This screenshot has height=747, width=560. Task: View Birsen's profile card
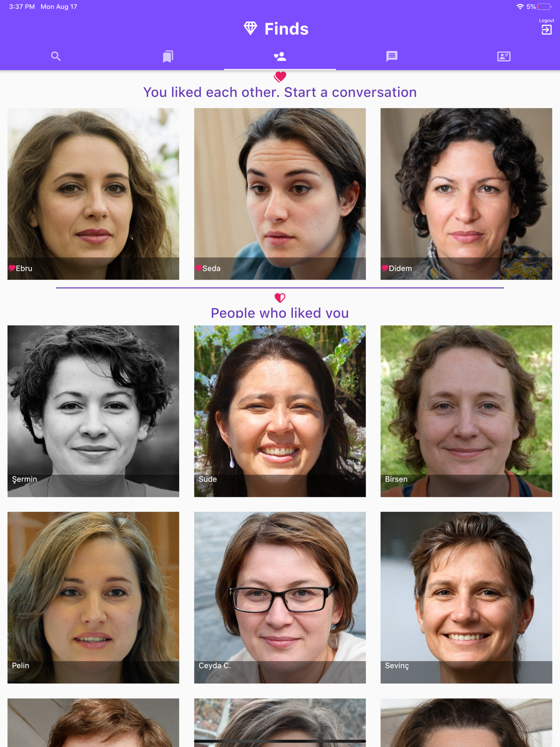[x=466, y=411]
